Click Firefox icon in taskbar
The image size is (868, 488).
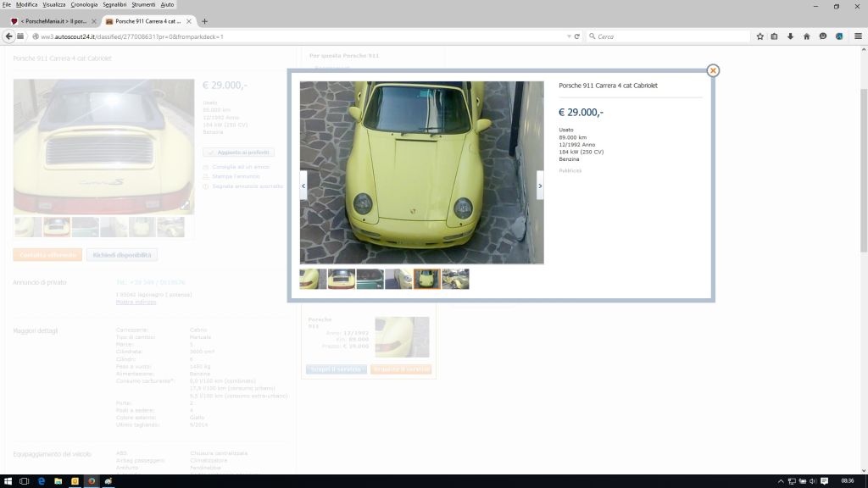click(x=92, y=481)
